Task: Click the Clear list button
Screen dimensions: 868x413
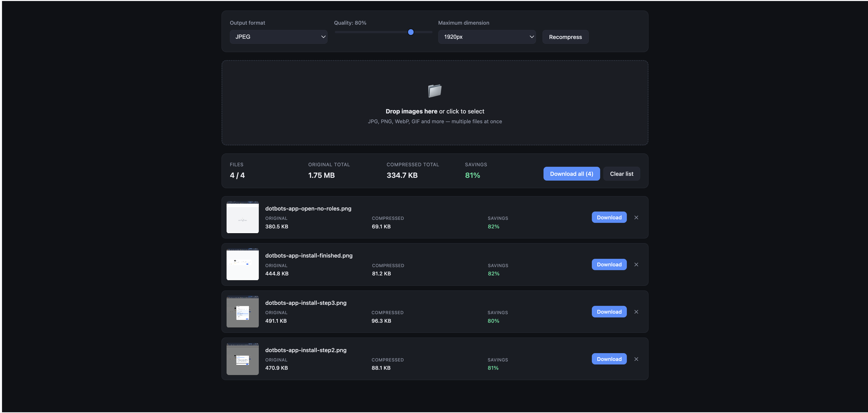Action: 621,174
